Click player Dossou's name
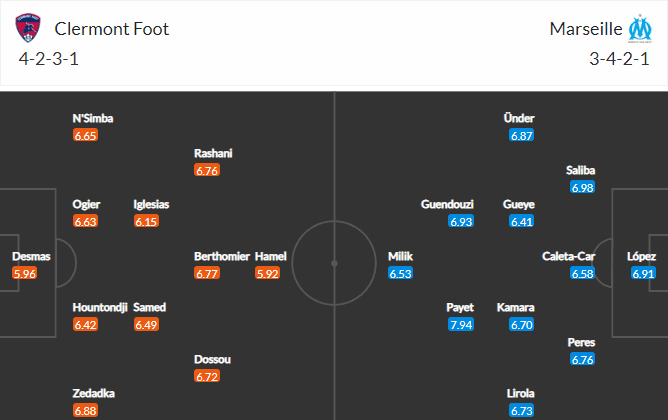 point(213,360)
